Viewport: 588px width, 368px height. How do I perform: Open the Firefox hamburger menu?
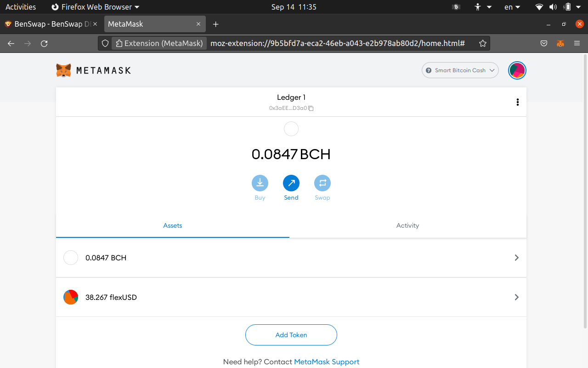coord(577,43)
